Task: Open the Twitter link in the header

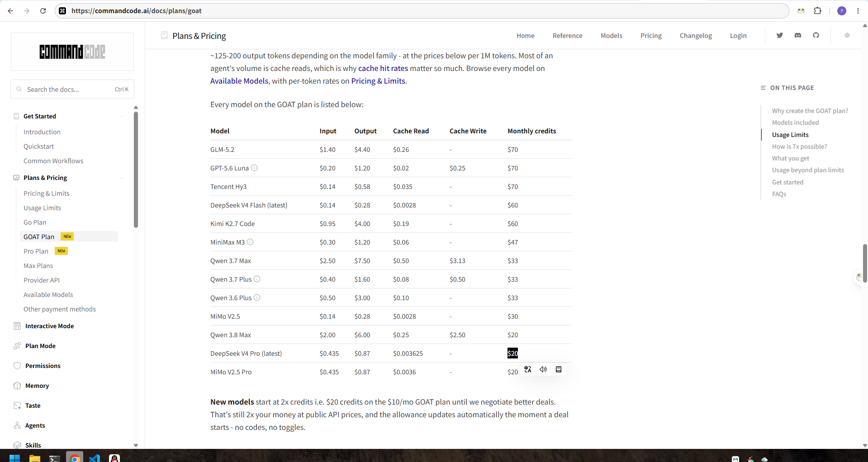Action: (x=780, y=35)
